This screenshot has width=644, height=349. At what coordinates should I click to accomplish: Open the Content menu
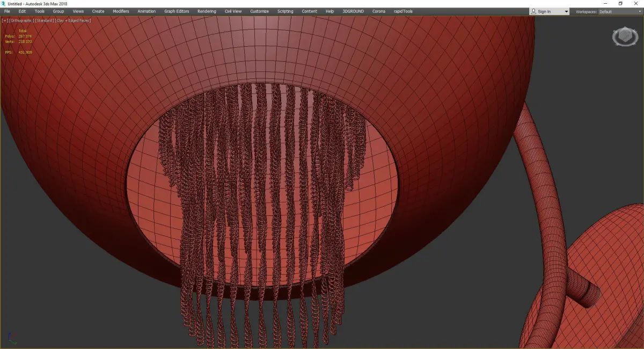(x=309, y=11)
